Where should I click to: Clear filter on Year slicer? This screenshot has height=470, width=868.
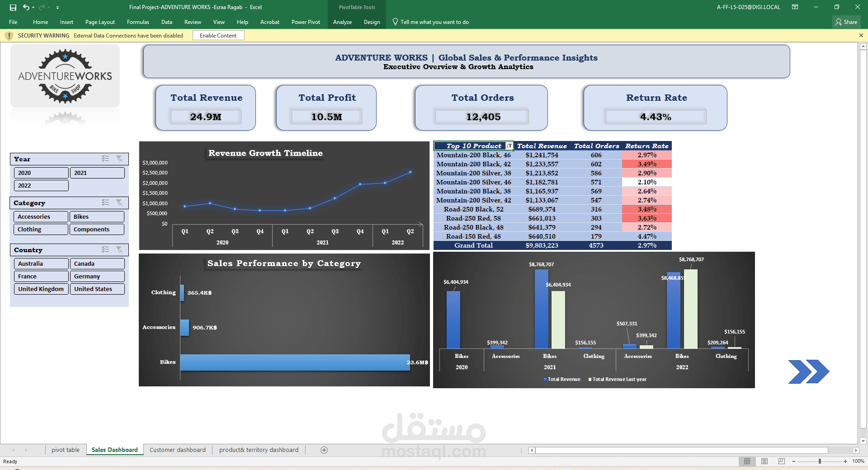[119, 159]
